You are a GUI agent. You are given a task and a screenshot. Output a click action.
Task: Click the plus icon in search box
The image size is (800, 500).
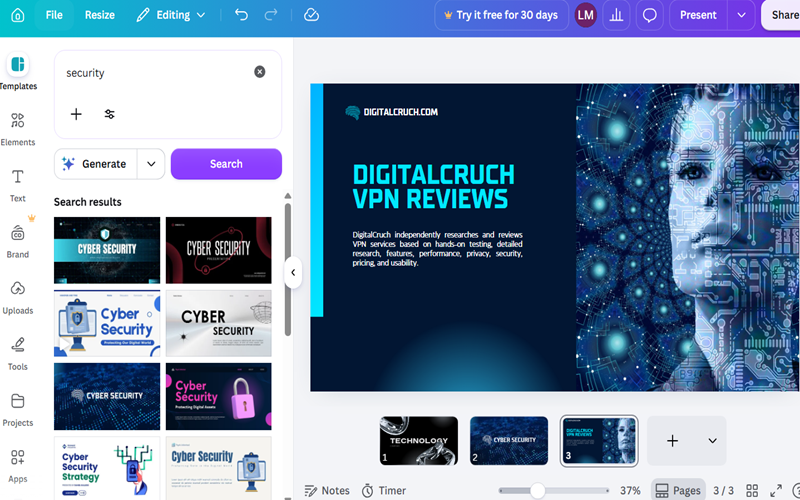point(76,114)
